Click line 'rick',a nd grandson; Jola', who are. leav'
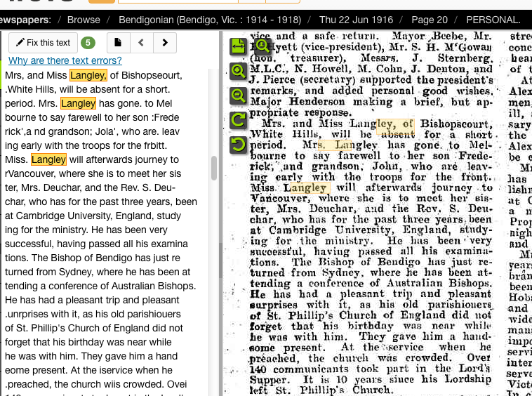This screenshot has width=532, height=396. (92, 132)
